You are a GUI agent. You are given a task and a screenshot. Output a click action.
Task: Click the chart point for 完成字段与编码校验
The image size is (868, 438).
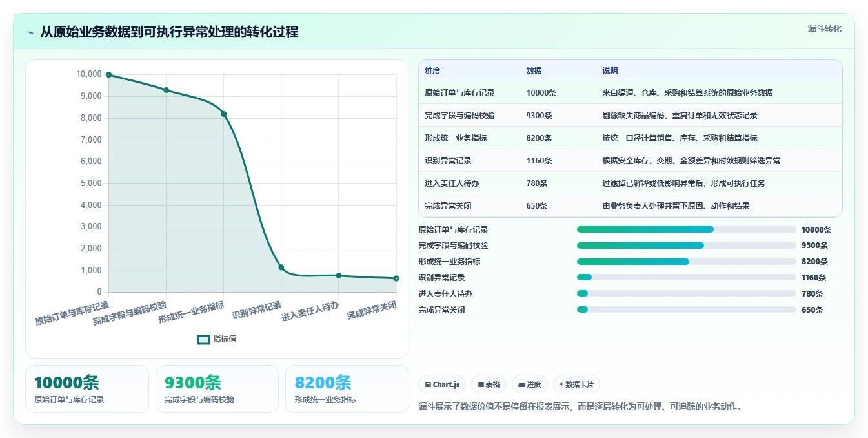(x=167, y=90)
